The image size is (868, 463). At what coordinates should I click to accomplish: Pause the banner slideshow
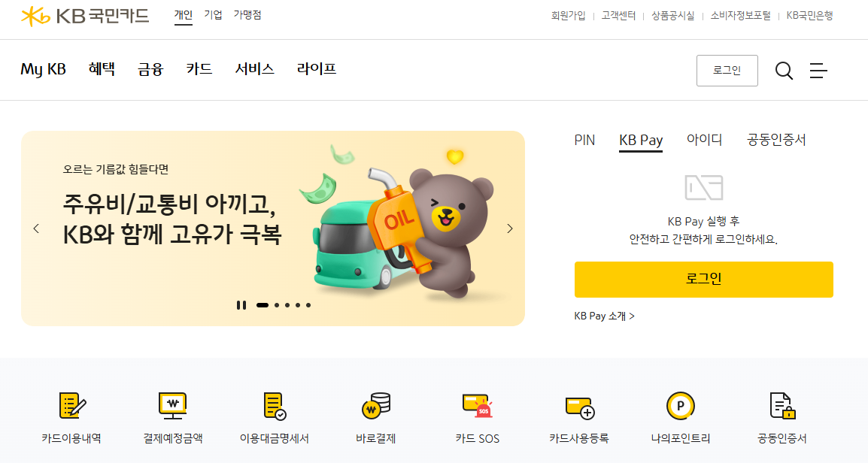coord(241,305)
